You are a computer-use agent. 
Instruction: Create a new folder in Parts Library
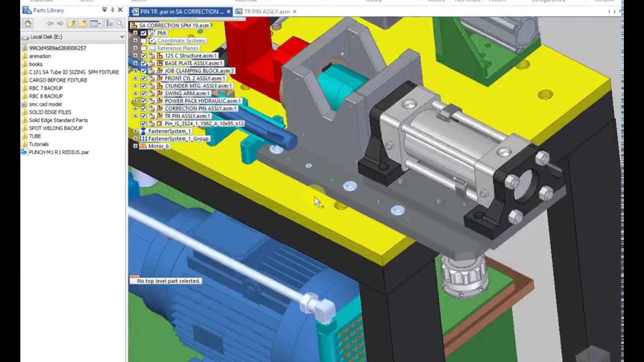tap(83, 23)
